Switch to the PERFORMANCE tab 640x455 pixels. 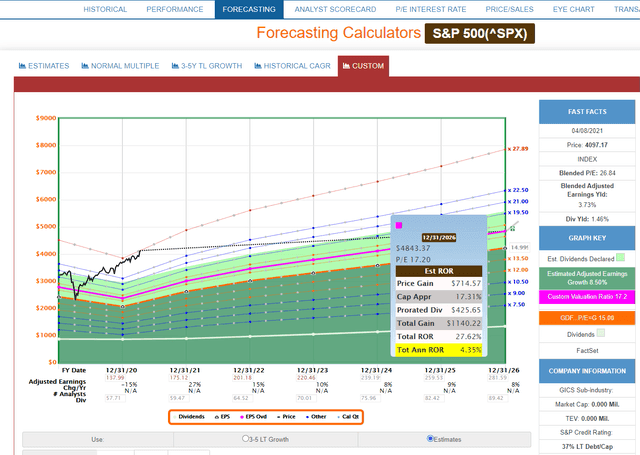pos(175,9)
